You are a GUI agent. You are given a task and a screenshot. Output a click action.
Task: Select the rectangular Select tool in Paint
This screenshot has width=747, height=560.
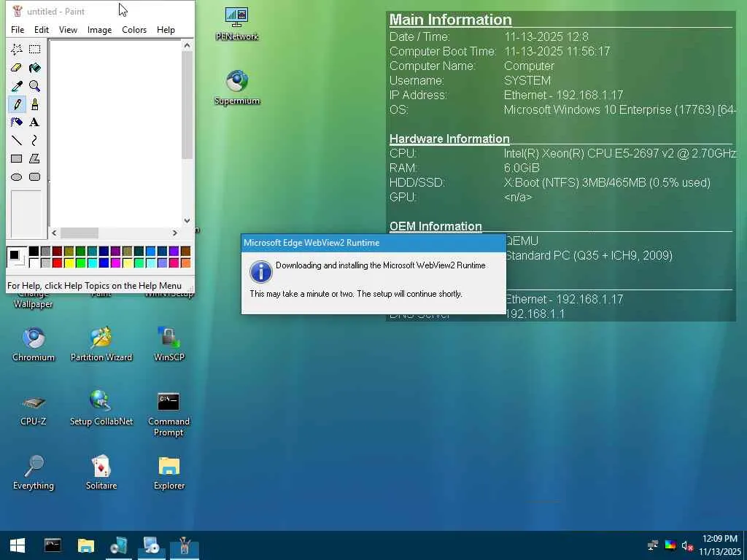(x=34, y=49)
